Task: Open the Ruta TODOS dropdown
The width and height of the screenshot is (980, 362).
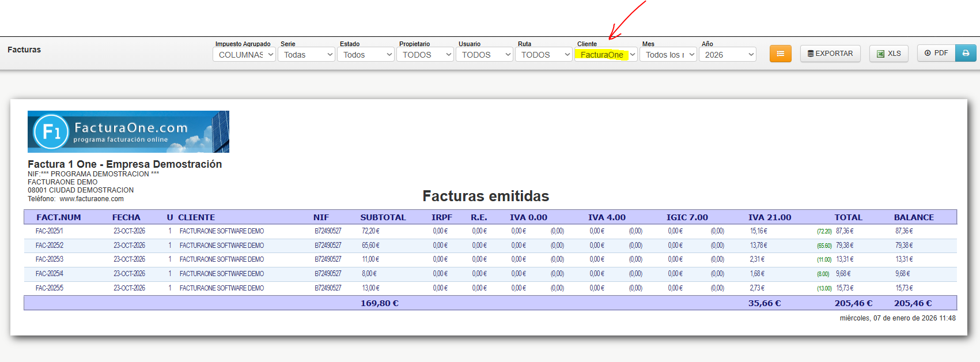Action: pos(544,54)
